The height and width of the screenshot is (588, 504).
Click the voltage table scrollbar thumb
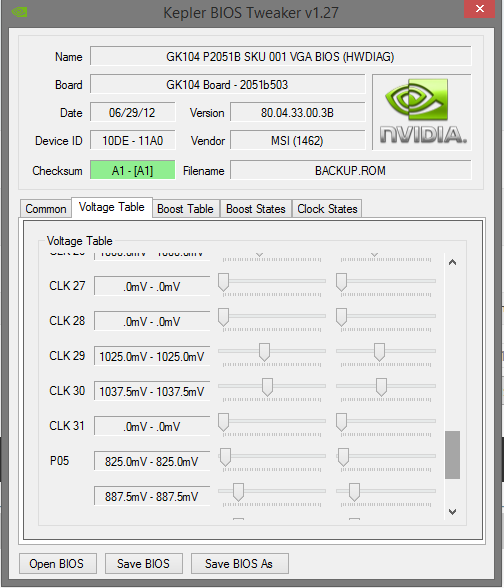[x=453, y=455]
